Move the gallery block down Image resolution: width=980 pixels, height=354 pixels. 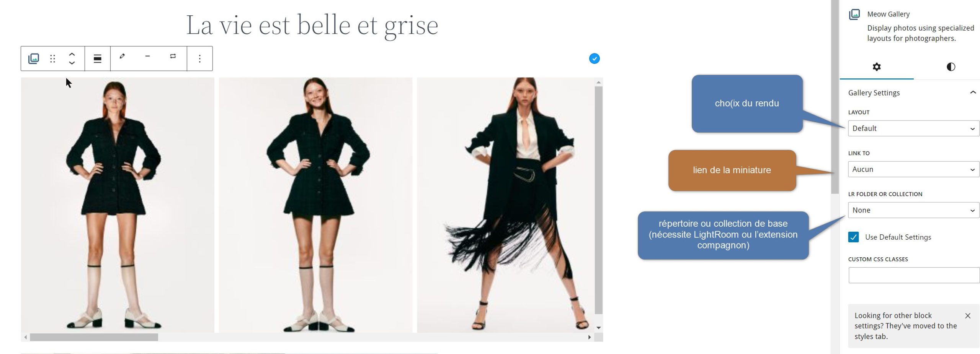pyautogui.click(x=72, y=63)
